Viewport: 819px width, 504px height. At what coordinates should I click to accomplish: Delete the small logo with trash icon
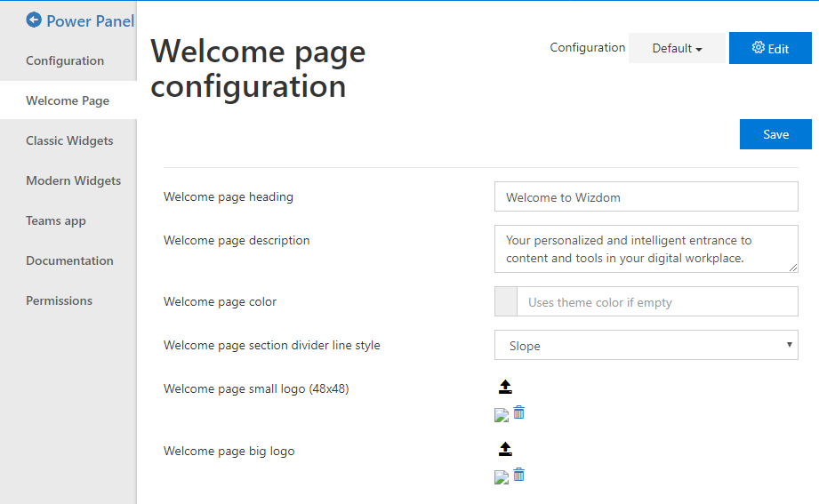point(518,412)
